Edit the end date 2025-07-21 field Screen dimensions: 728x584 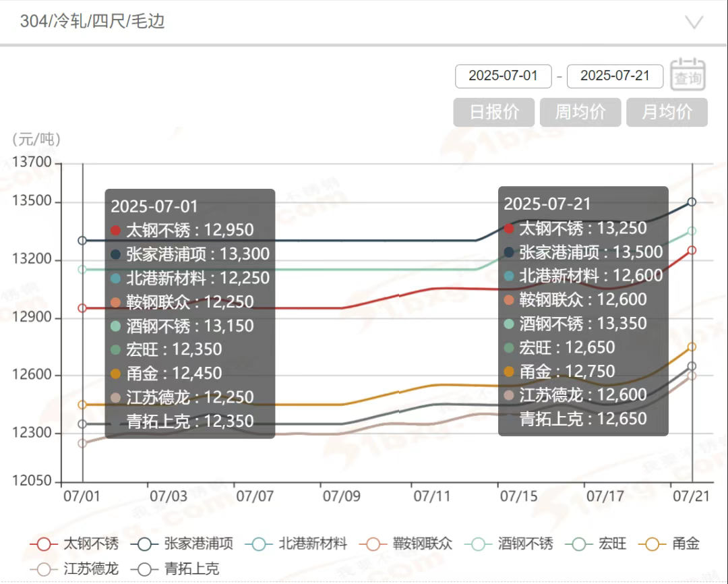pyautogui.click(x=615, y=76)
